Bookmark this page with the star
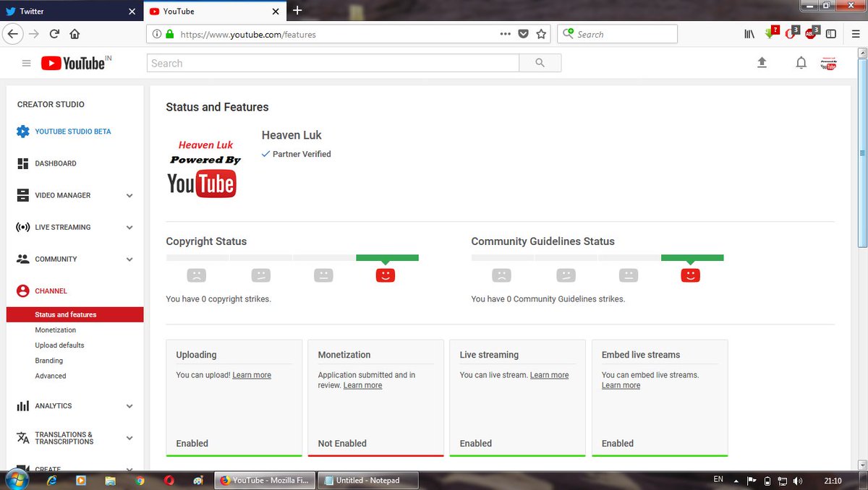This screenshot has height=490, width=868. (x=542, y=34)
